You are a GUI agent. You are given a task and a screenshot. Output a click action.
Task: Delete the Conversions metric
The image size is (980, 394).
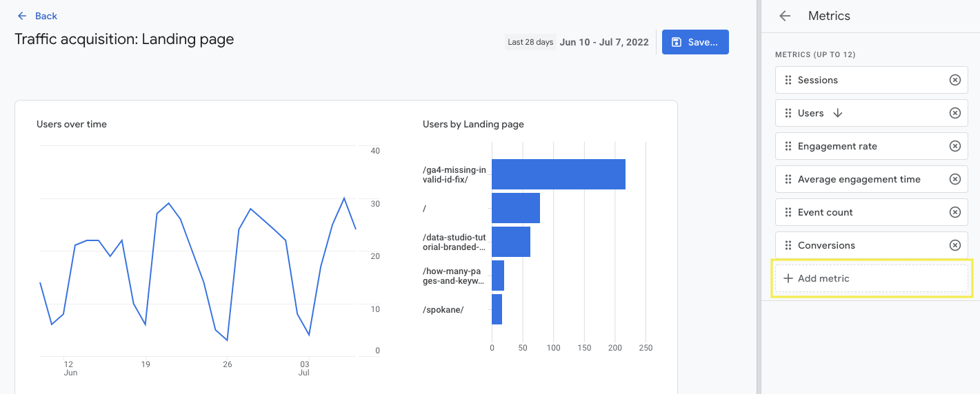[x=954, y=245]
